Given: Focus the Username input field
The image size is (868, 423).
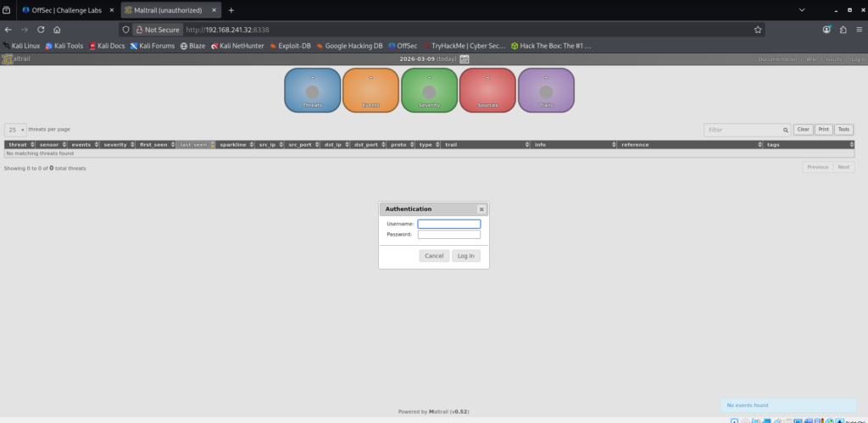Looking at the screenshot, I should (448, 224).
